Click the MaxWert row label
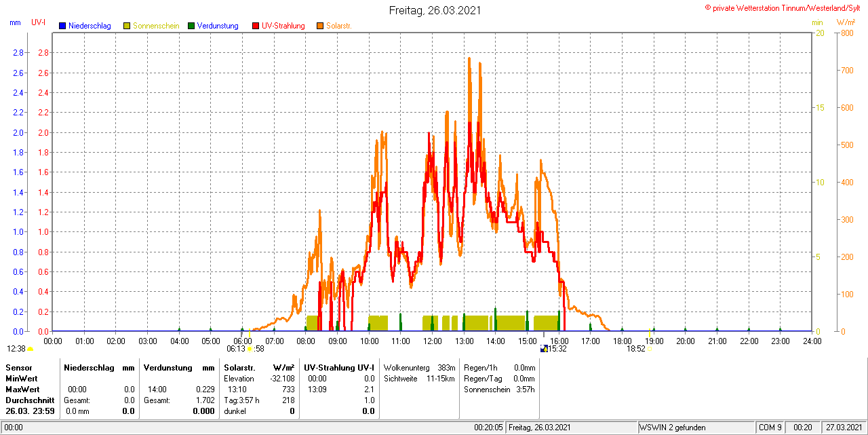Viewport: 868px width, 435px height. tap(23, 390)
